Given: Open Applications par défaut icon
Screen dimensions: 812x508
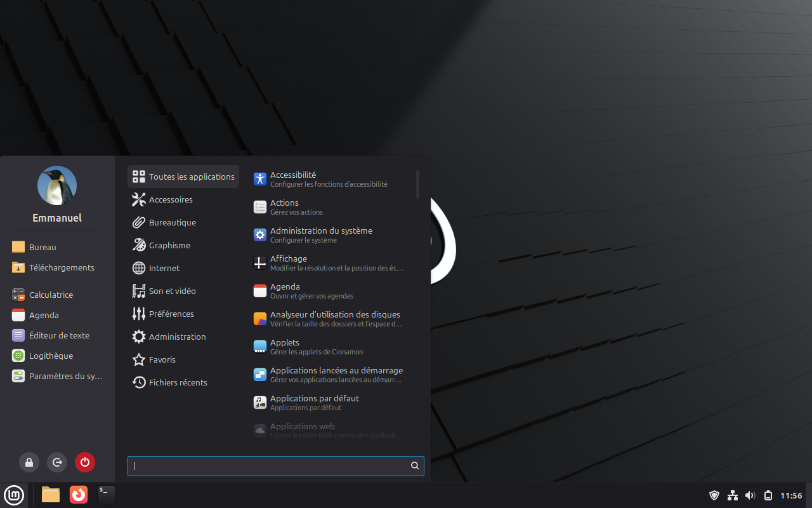Looking at the screenshot, I should 260,403.
